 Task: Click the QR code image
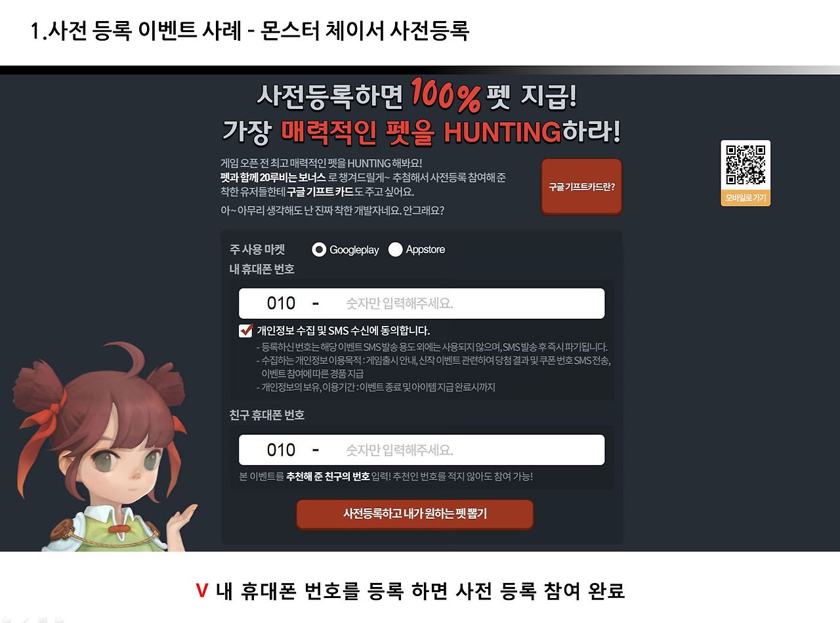pos(745,164)
